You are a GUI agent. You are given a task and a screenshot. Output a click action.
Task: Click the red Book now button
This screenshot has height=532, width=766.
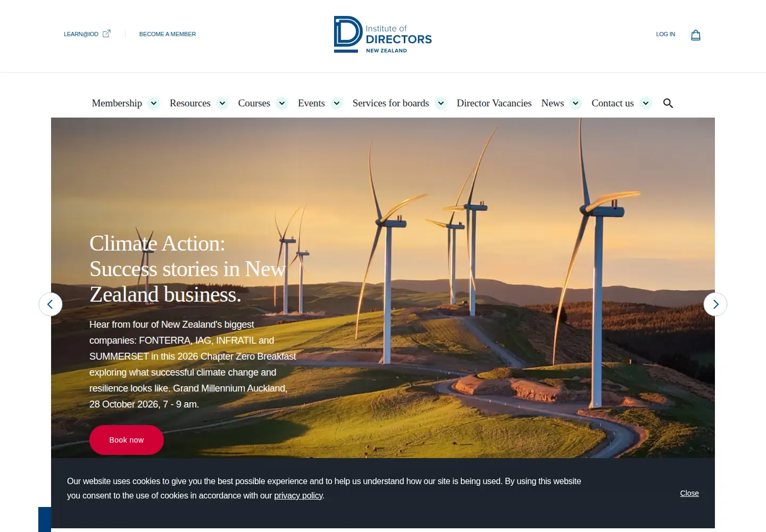pos(127,440)
